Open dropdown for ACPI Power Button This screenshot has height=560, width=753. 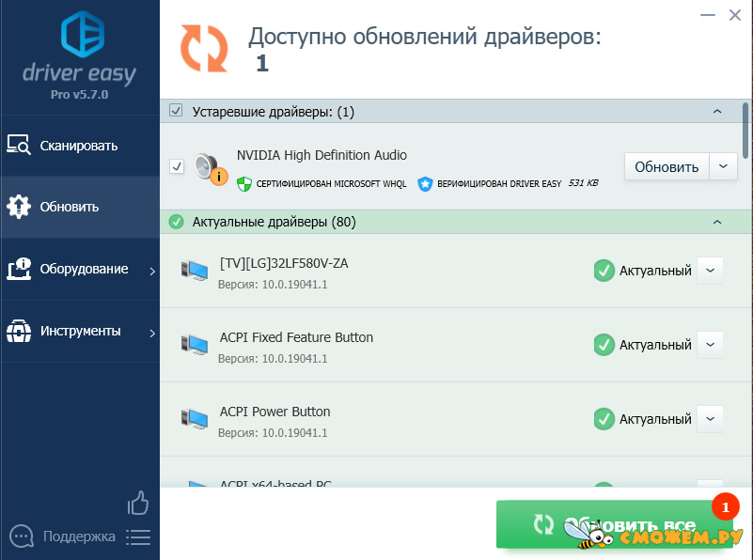click(711, 419)
